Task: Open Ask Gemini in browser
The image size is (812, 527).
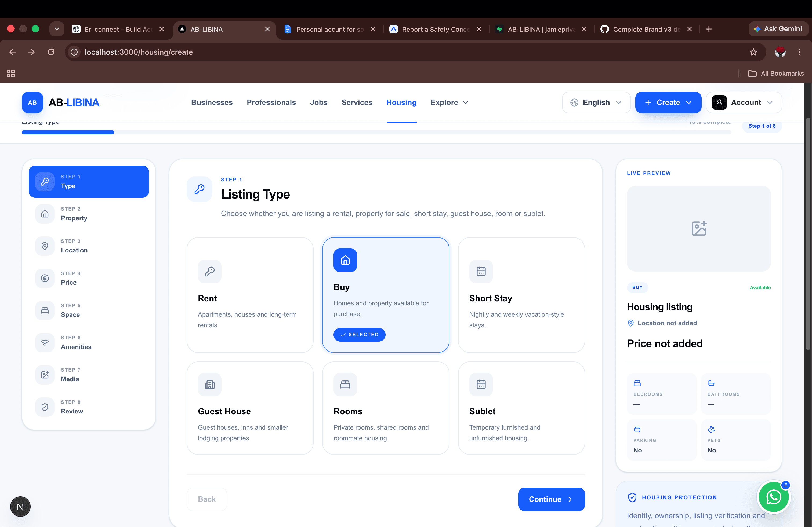Action: 778,29
